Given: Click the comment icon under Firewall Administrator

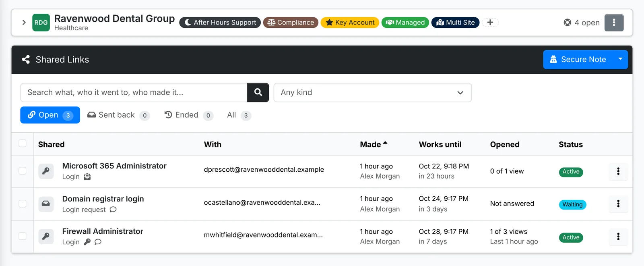Looking at the screenshot, I should tap(98, 242).
